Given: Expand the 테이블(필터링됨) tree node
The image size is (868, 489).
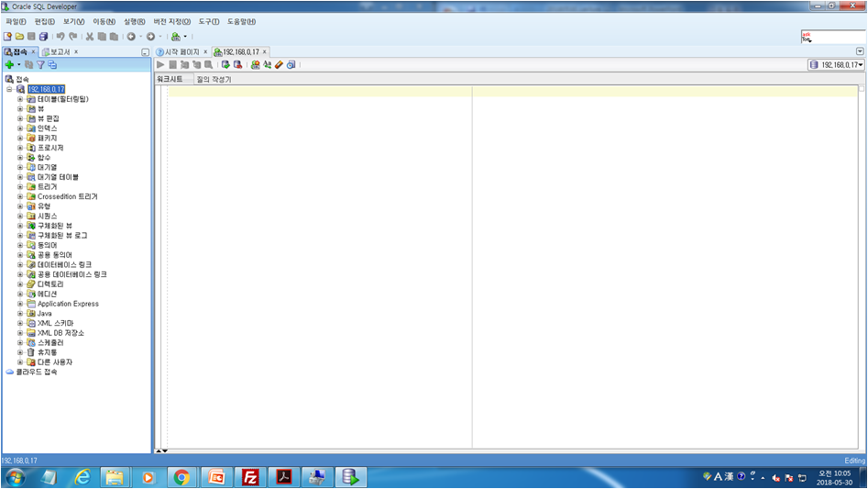Looking at the screenshot, I should [20, 99].
